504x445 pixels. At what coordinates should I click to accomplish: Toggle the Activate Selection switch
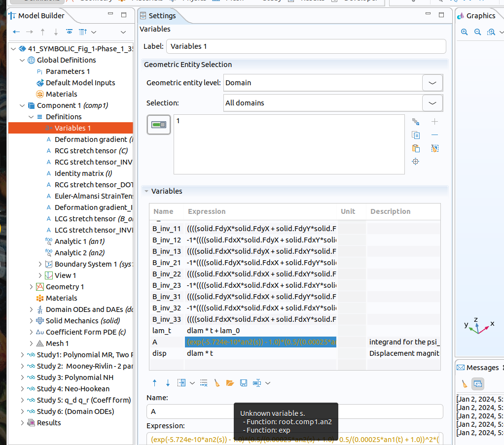[159, 125]
